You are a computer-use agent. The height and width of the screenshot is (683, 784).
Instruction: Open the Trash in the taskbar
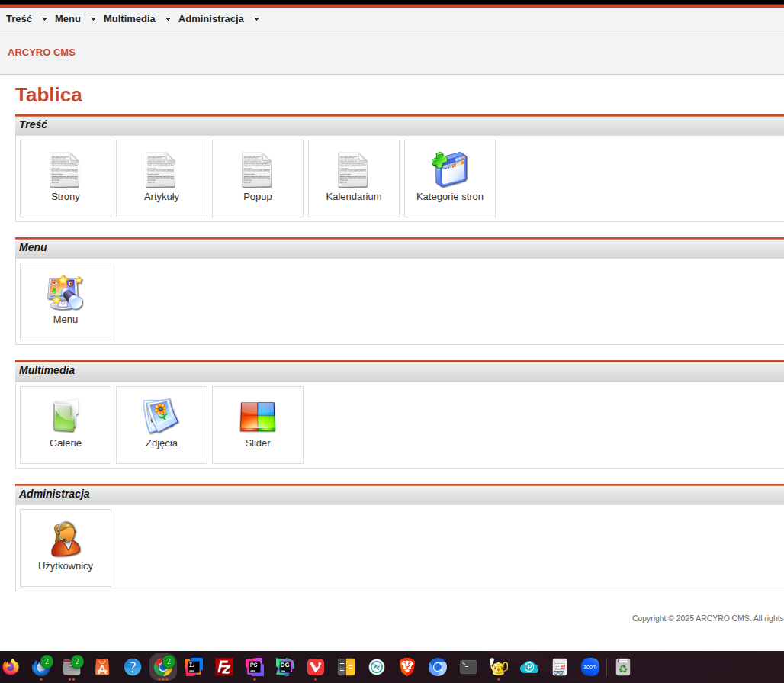pyautogui.click(x=623, y=667)
